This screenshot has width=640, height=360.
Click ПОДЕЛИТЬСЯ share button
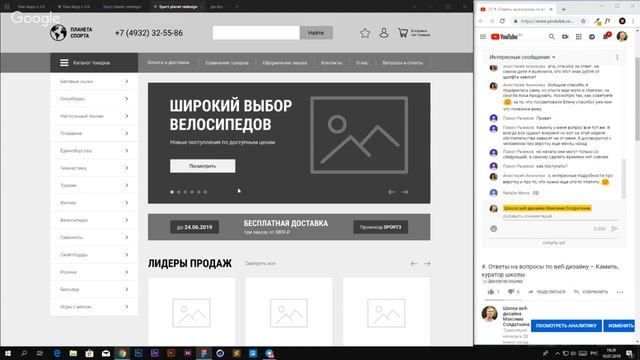point(547,292)
